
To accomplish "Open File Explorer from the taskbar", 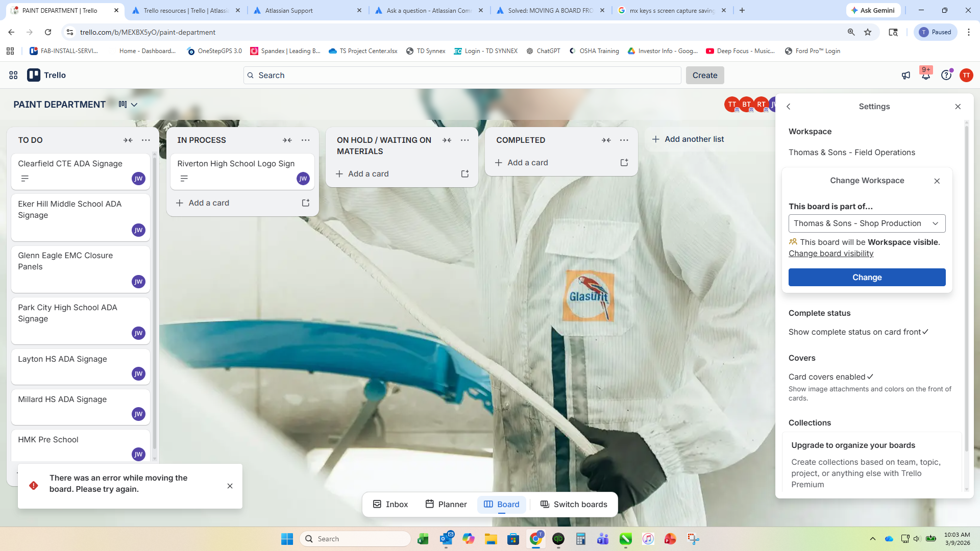I will pyautogui.click(x=491, y=539).
